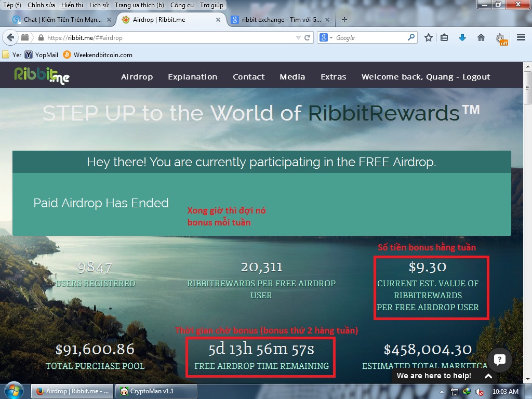Switch to CryptoMan v1.1 taskbar button

[x=156, y=391]
